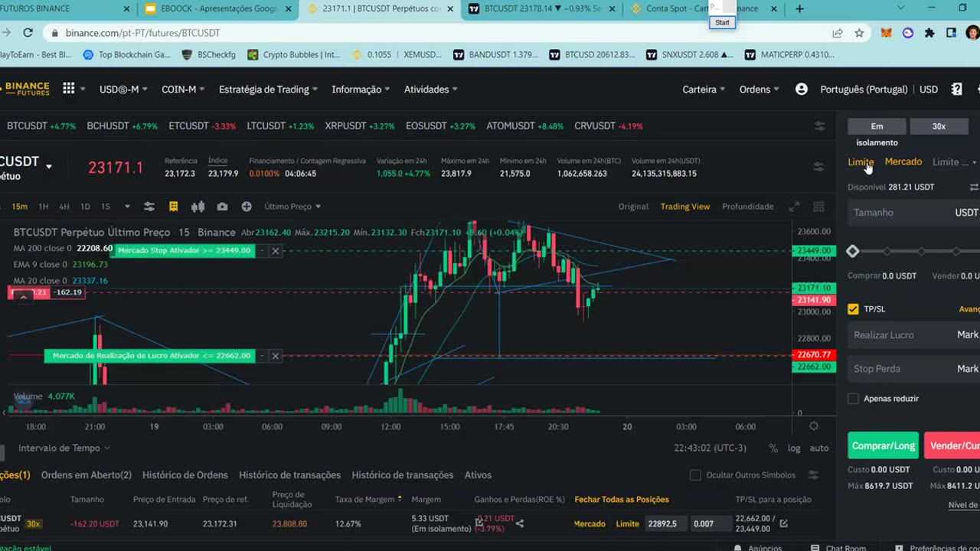Add item with the plus circle icon
The image size is (980, 551).
coord(247,207)
